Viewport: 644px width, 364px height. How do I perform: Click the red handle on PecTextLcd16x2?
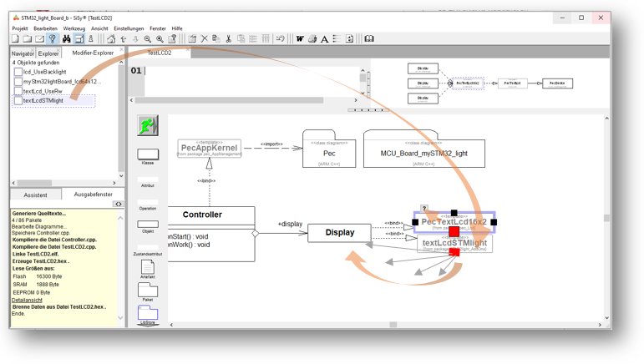tap(454, 231)
